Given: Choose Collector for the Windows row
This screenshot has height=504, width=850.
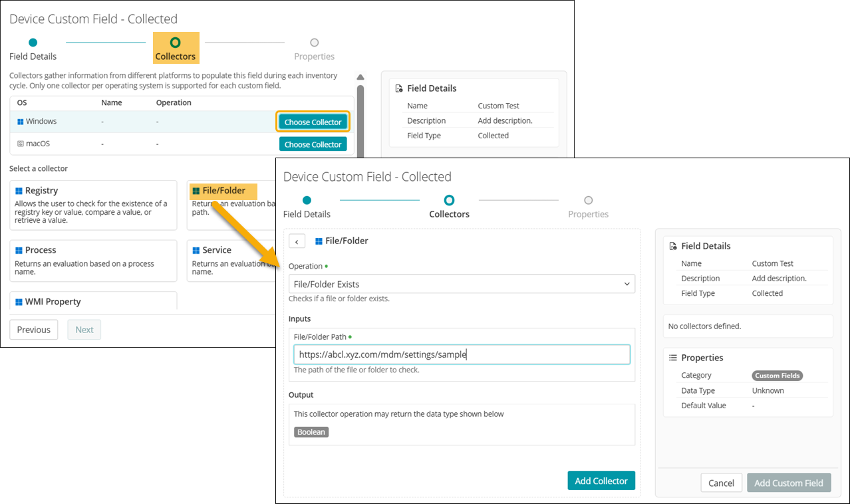Looking at the screenshot, I should 313,122.
